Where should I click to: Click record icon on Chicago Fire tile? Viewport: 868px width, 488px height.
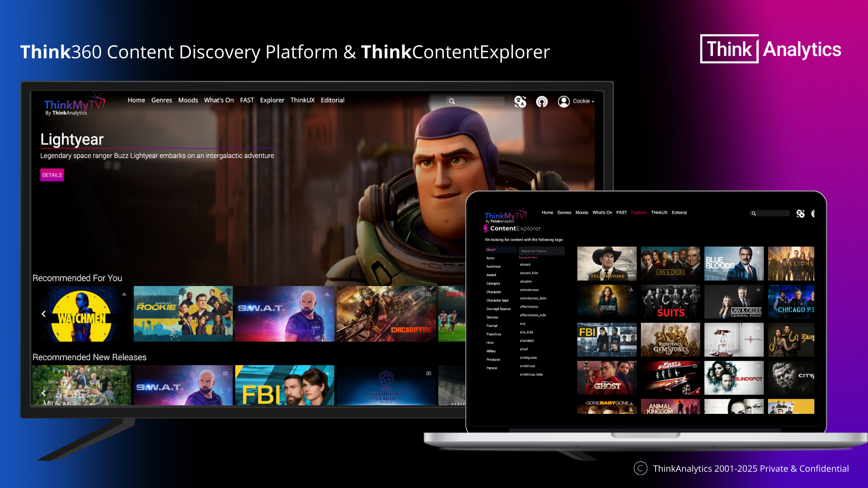[428, 294]
